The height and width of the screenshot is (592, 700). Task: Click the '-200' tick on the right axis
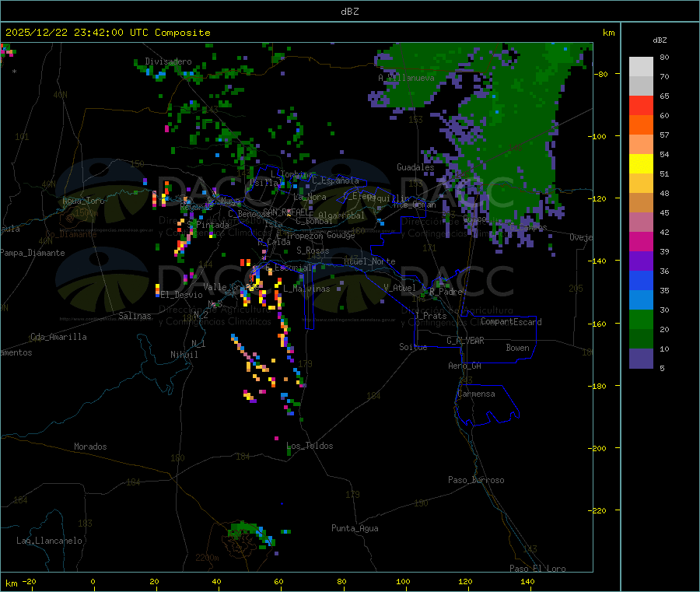(599, 448)
